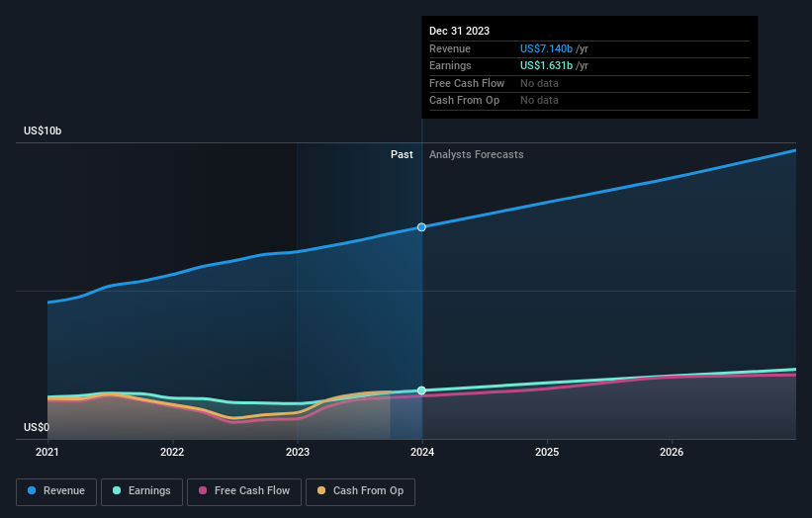Click the Revenue row label in the tooltip
The image size is (812, 518).
[450, 48]
